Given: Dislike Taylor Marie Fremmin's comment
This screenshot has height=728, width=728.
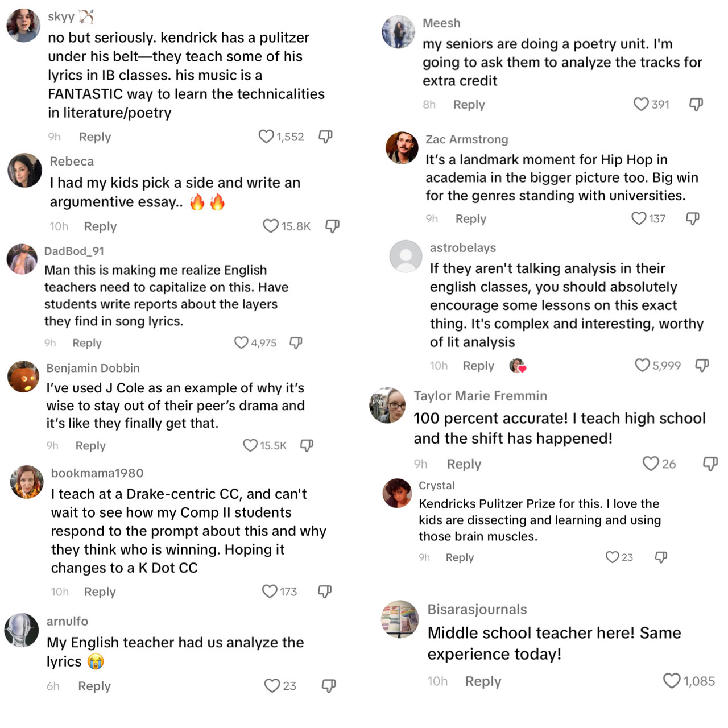Looking at the screenshot, I should [x=710, y=464].
